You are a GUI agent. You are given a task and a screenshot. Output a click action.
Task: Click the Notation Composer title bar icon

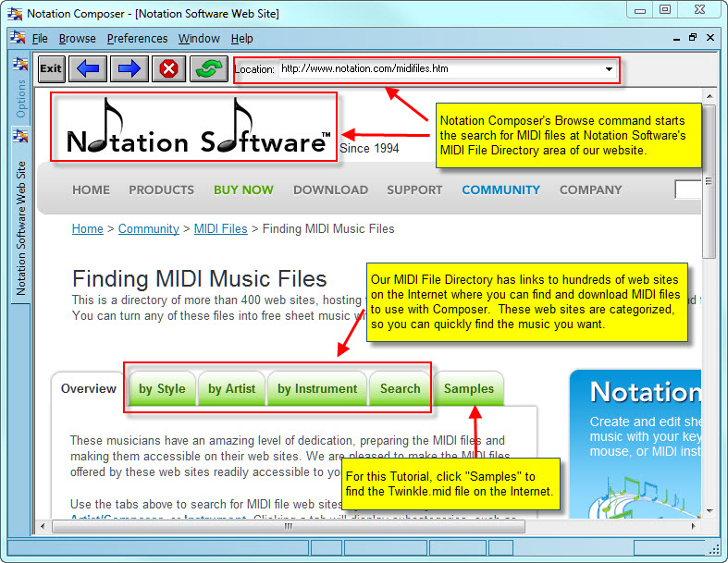click(14, 14)
